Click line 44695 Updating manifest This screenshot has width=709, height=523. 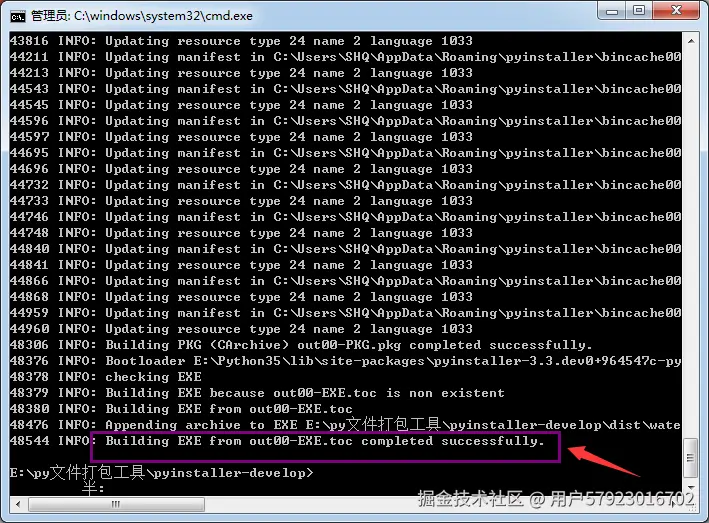point(345,153)
